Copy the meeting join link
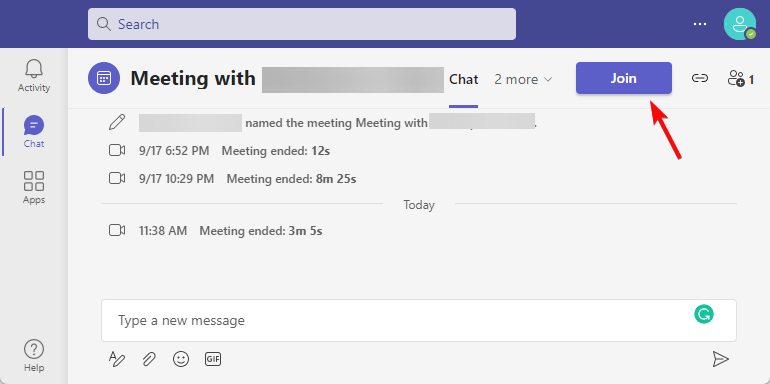This screenshot has height=384, width=770. tap(700, 78)
